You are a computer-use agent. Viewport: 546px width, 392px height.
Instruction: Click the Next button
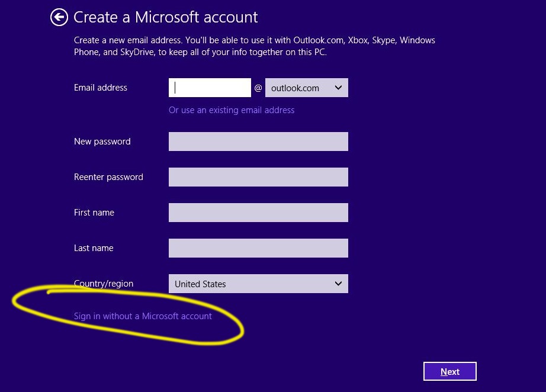click(450, 371)
